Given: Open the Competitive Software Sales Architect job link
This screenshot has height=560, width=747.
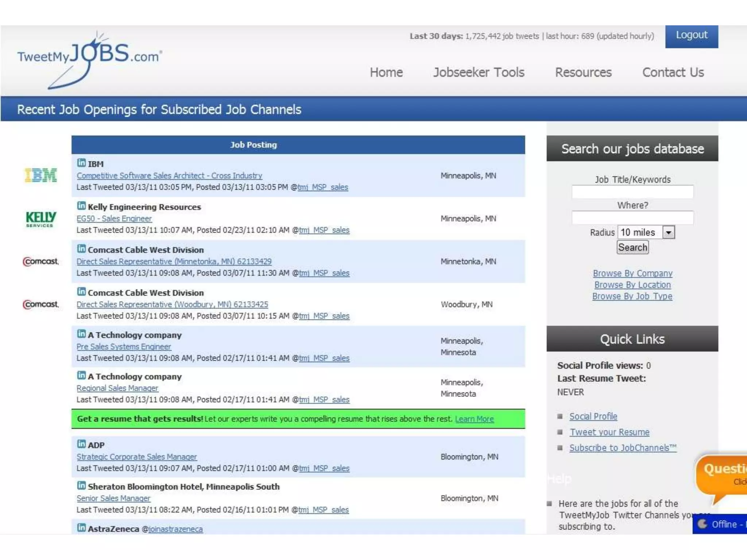Looking at the screenshot, I should tap(169, 176).
